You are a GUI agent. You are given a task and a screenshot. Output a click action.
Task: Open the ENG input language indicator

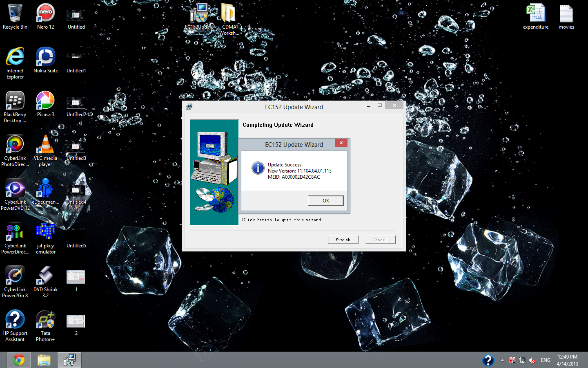pos(546,360)
